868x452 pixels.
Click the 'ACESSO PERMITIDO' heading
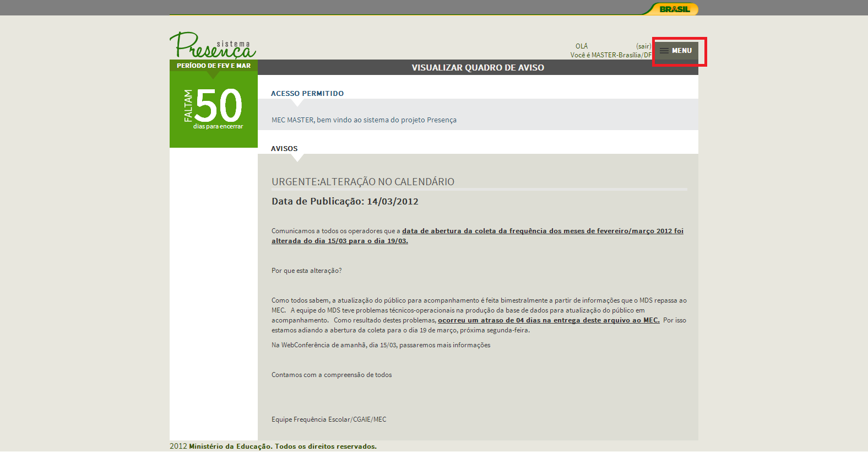coord(307,94)
